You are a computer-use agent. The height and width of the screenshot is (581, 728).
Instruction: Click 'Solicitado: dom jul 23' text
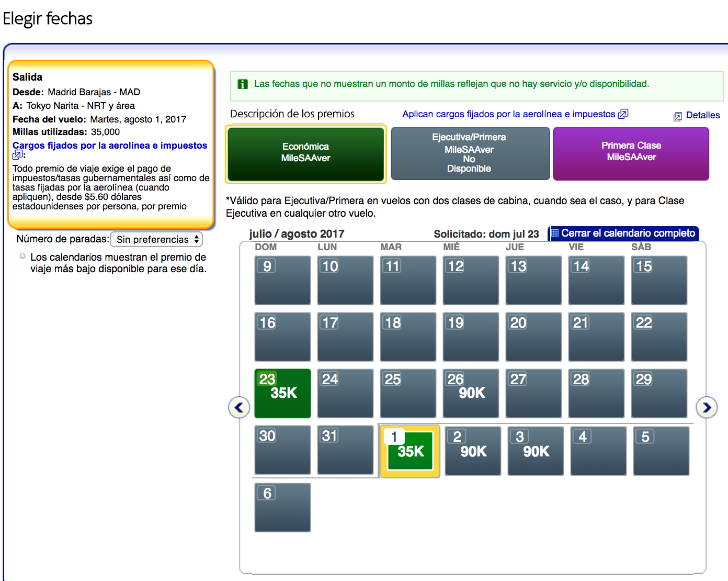tap(486, 234)
